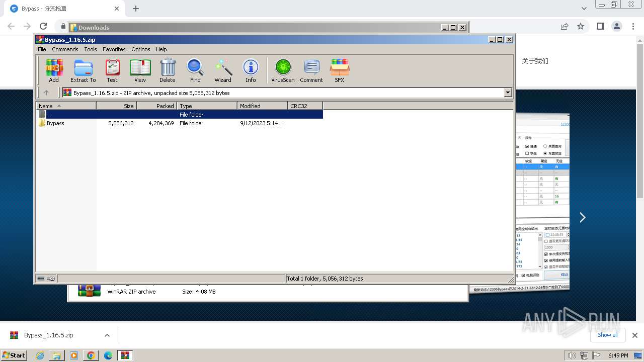Open the Wizard tool
The image size is (644, 362).
(223, 70)
